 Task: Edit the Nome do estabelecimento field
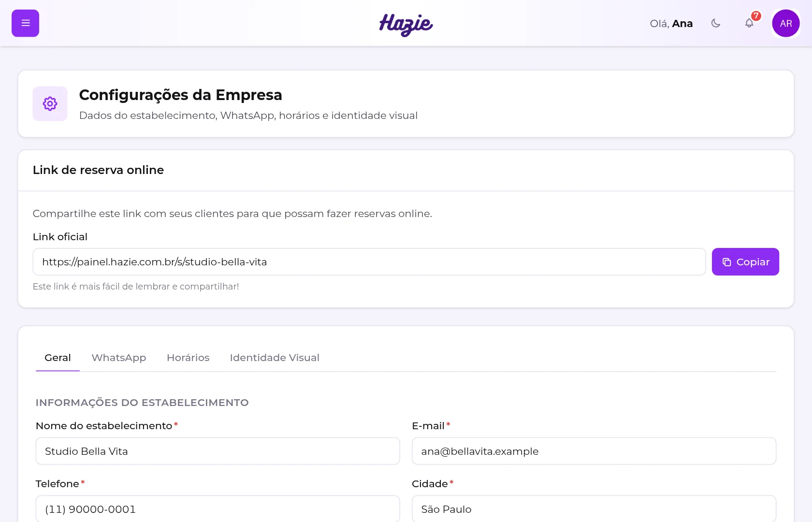(x=218, y=451)
